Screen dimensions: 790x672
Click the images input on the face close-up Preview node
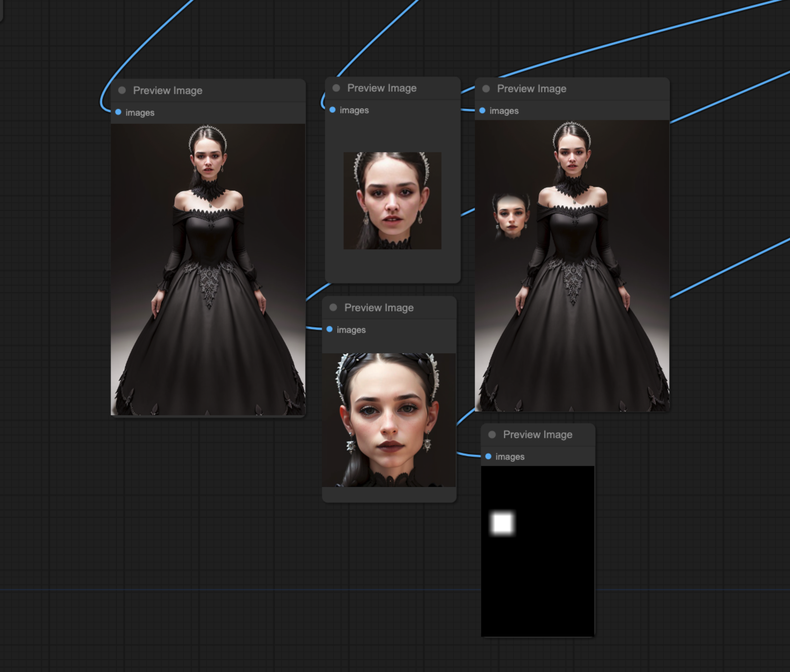(x=330, y=330)
